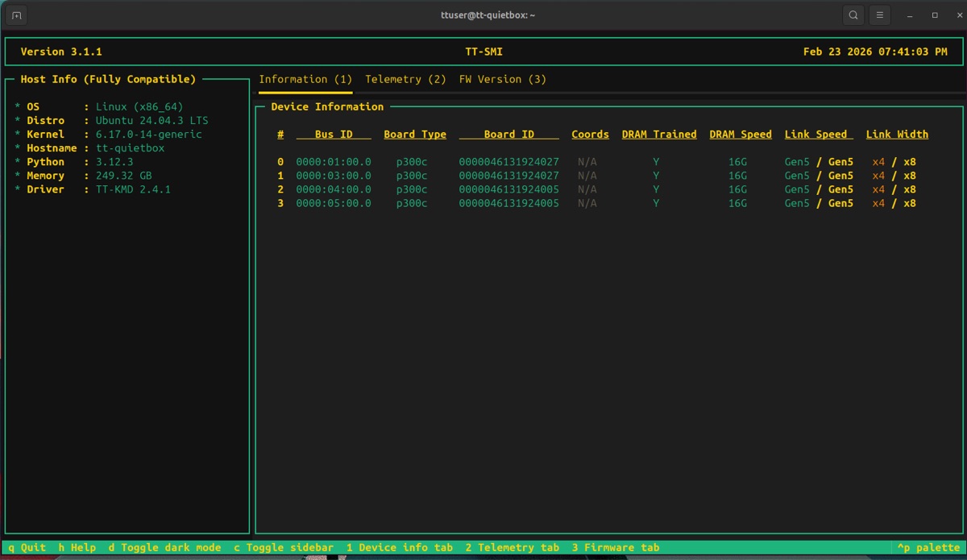
Task: Select the Information (1) tab
Action: point(305,79)
